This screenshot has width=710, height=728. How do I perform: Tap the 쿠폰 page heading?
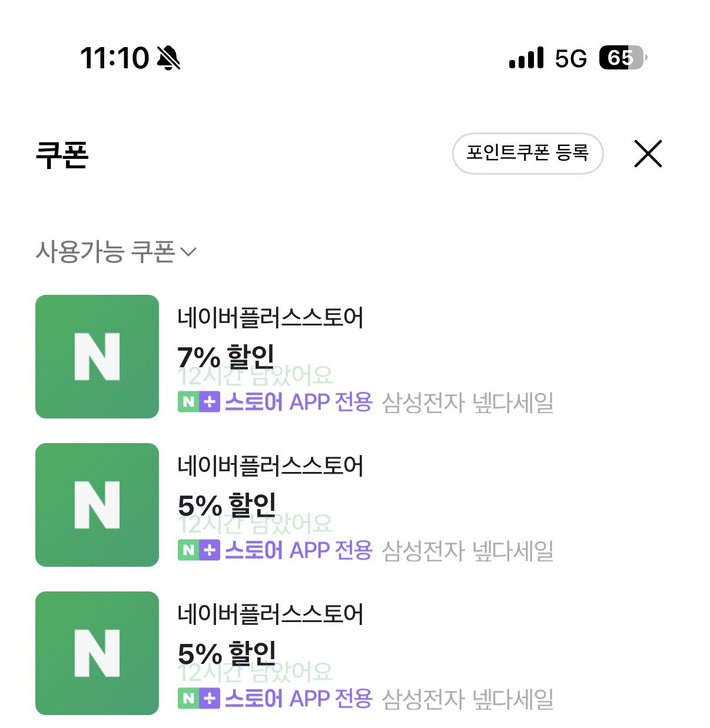62,155
